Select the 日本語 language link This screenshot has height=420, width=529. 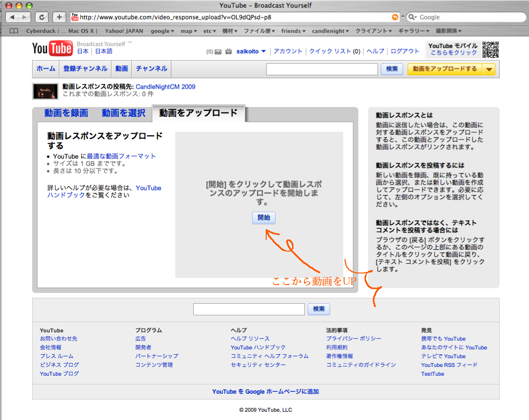pos(104,51)
